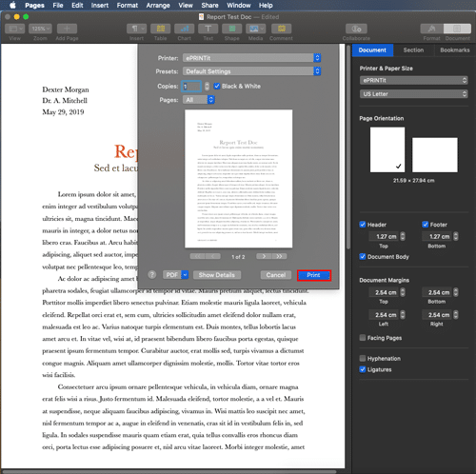Jump to last preview page
This screenshot has height=474, width=476.
point(279,256)
